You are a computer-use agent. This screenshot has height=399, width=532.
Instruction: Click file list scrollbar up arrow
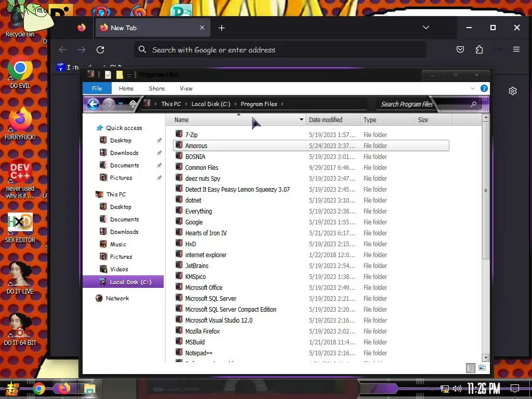click(486, 118)
